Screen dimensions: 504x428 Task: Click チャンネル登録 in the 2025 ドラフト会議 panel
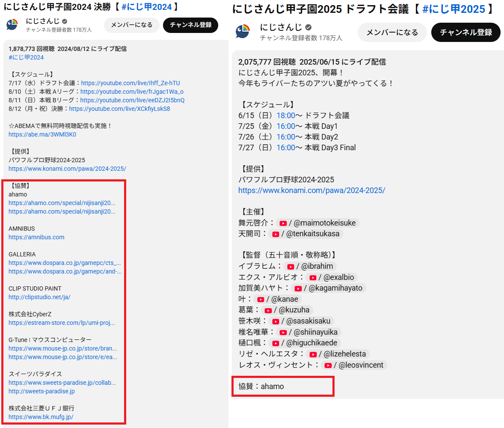(x=466, y=32)
